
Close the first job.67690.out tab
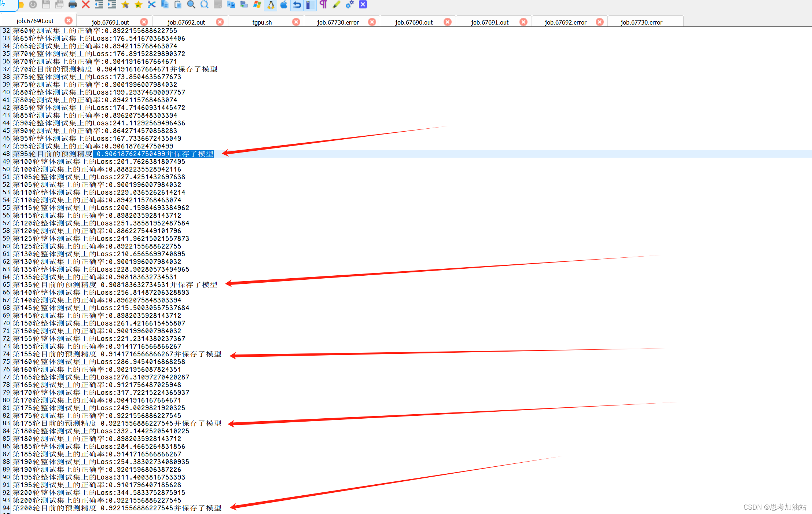68,21
